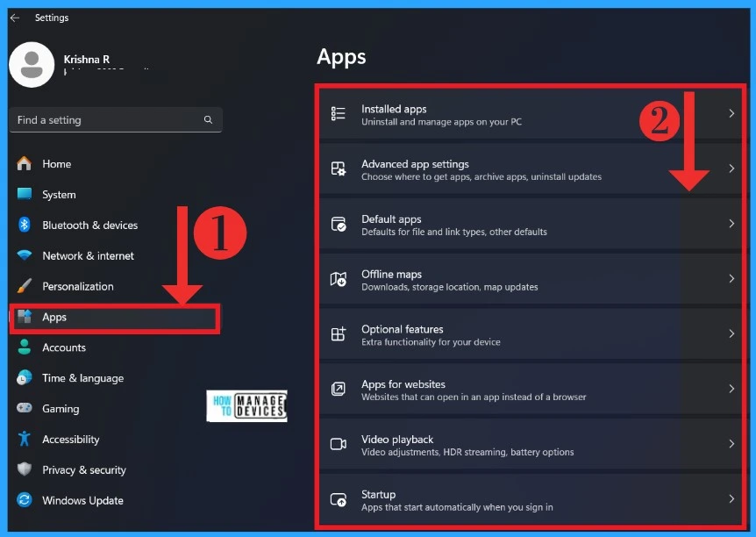Click the Default apps icon
Viewport: 756px width, 537px height.
[x=339, y=225]
